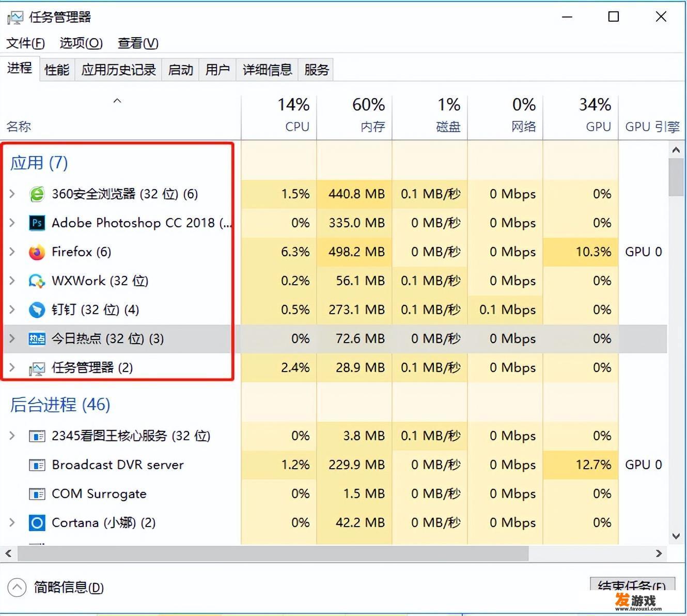Sort by the 名称 column header
The height and width of the screenshot is (616, 687).
(x=120, y=118)
